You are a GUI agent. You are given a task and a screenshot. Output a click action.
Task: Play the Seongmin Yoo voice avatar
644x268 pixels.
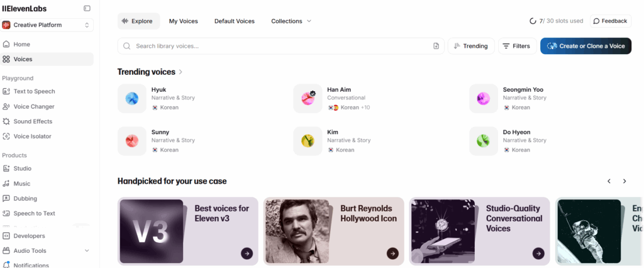[484, 99]
